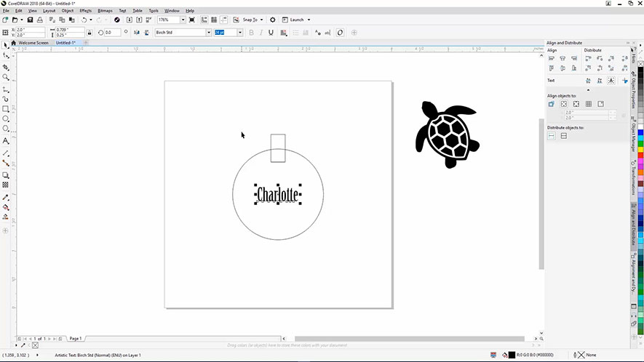644x362 pixels.
Task: Pick the Ellipse tool
Action: [x=6, y=118]
